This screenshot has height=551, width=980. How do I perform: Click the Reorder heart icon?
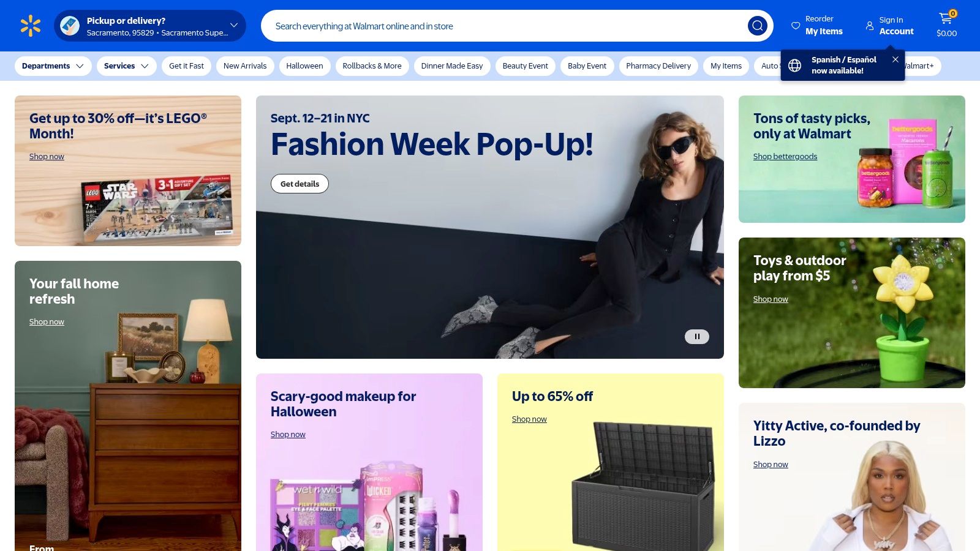pos(796,26)
